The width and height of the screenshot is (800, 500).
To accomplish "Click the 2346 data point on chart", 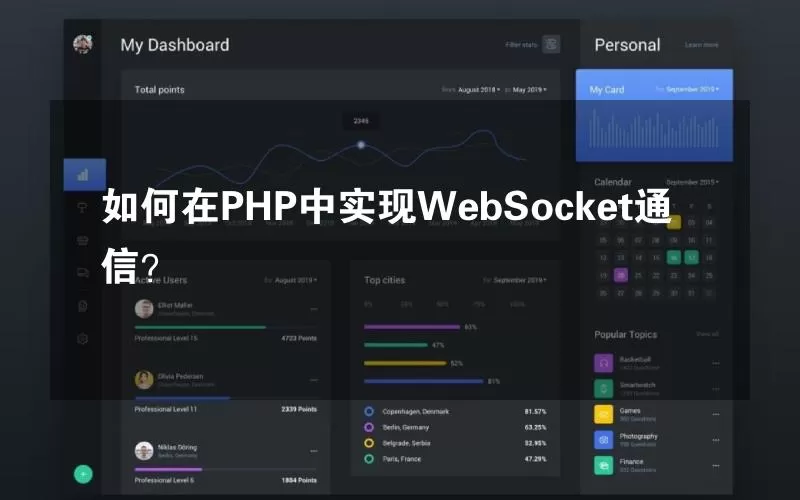I will click(x=361, y=145).
